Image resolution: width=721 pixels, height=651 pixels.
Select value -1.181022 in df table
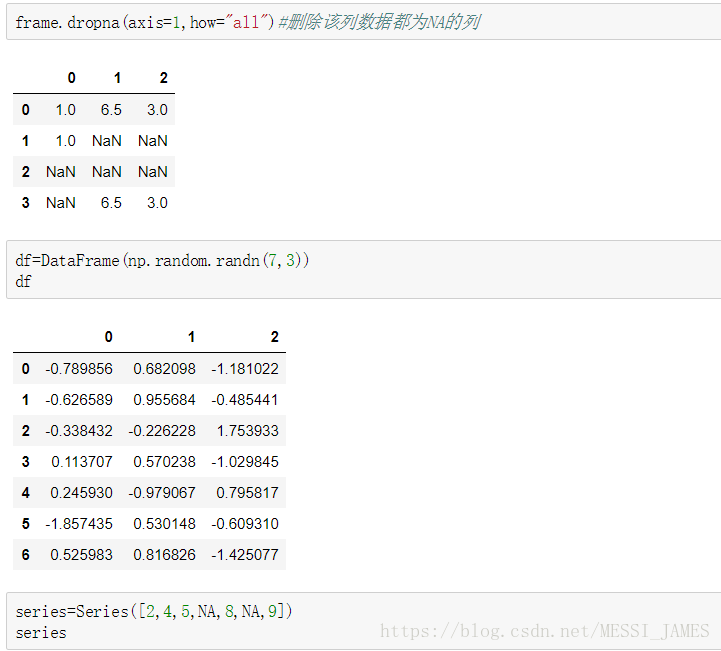tap(245, 369)
